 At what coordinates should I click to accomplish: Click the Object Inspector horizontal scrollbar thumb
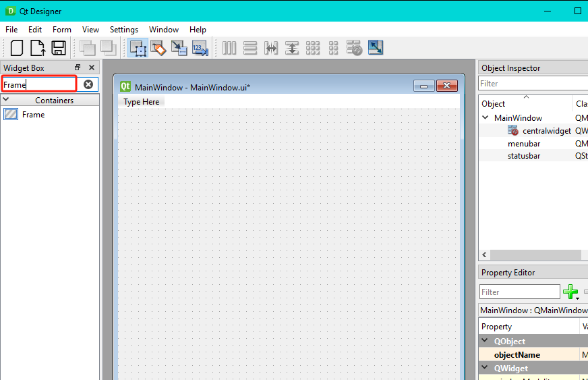click(535, 255)
